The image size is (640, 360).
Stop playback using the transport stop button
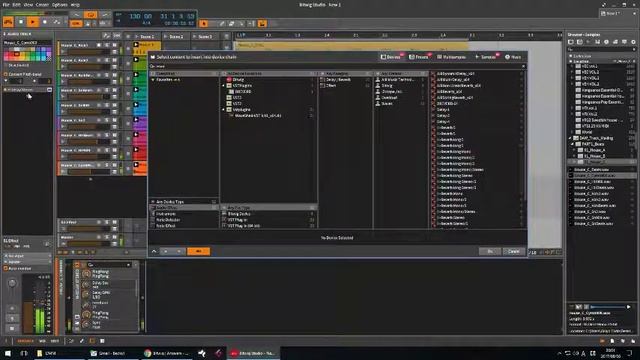point(21,22)
